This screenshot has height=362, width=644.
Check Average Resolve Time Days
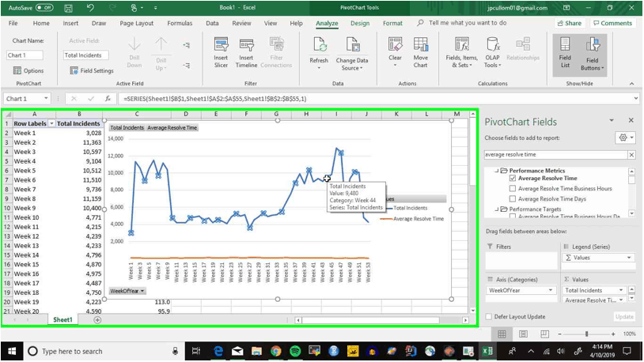513,198
